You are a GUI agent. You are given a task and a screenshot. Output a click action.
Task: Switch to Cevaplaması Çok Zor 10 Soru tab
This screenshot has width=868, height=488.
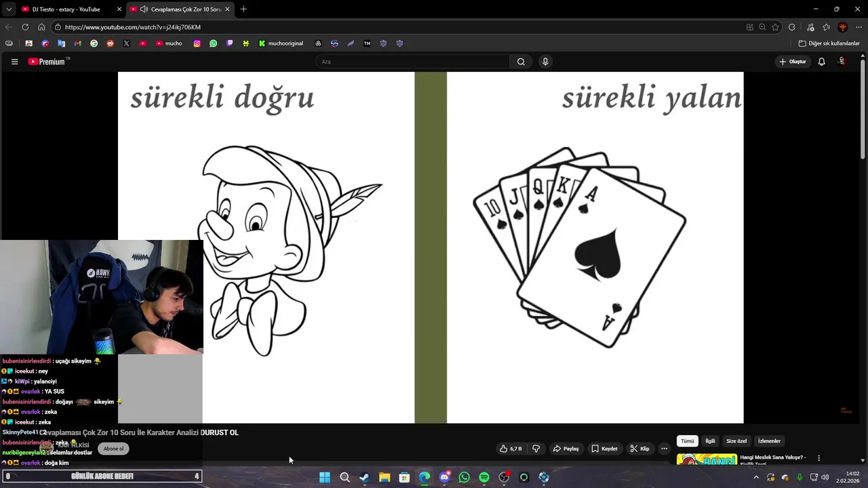180,9
